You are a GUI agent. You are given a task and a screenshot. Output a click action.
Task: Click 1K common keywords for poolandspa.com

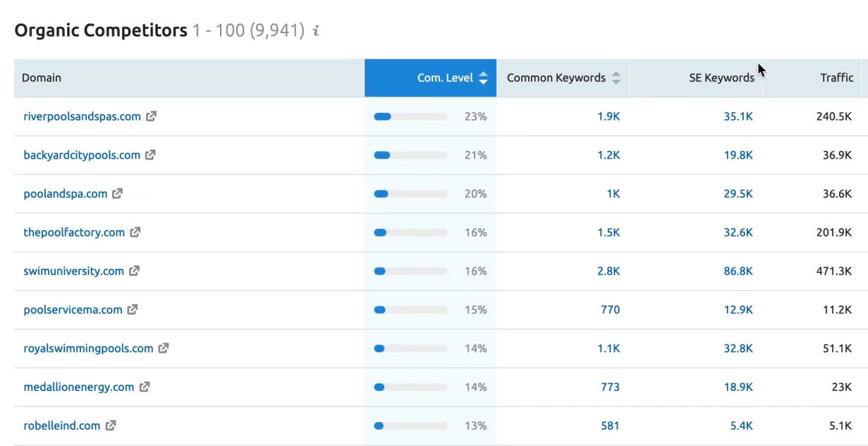coord(613,193)
